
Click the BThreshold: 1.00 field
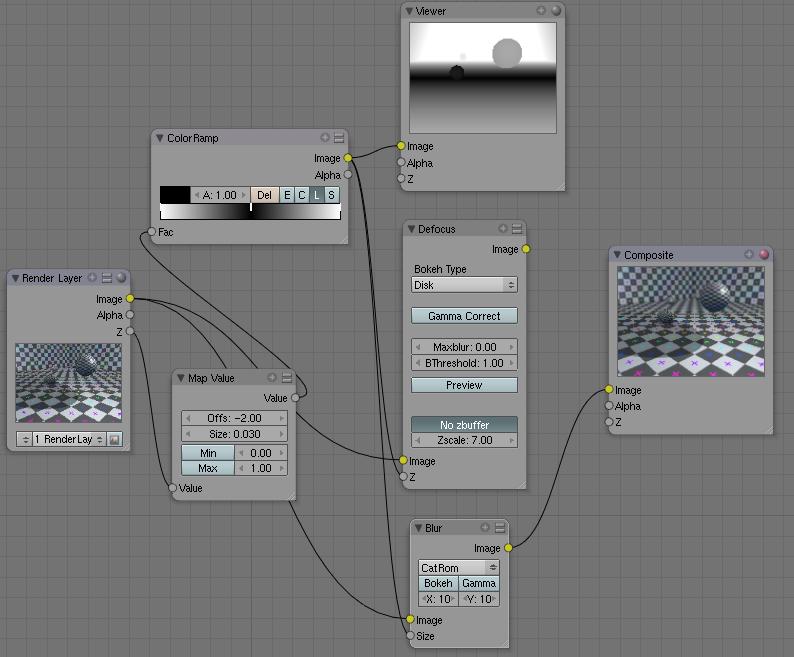464,363
